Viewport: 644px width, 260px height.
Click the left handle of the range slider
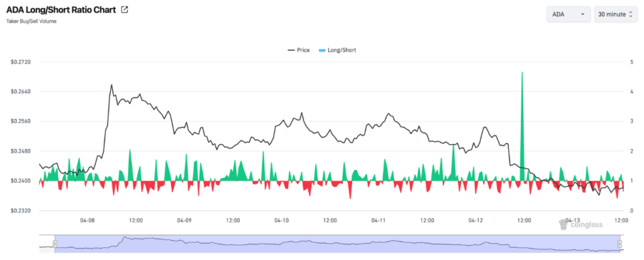(55, 244)
